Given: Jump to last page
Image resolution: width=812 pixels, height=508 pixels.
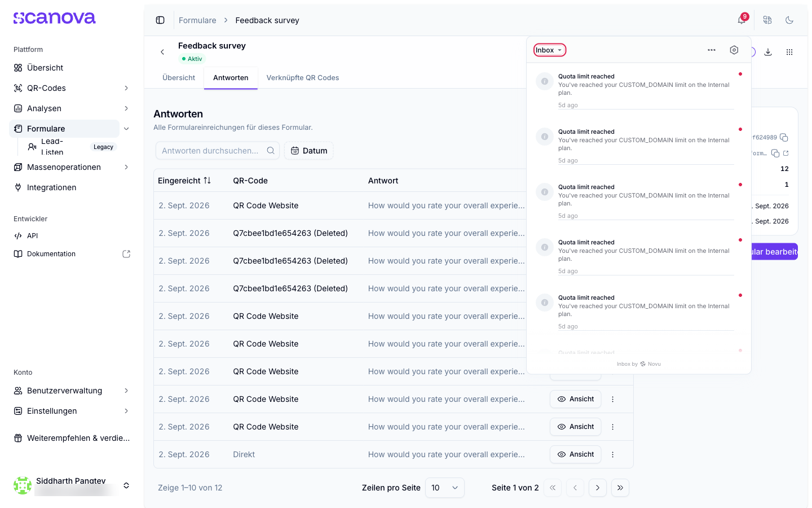Looking at the screenshot, I should (x=620, y=488).
